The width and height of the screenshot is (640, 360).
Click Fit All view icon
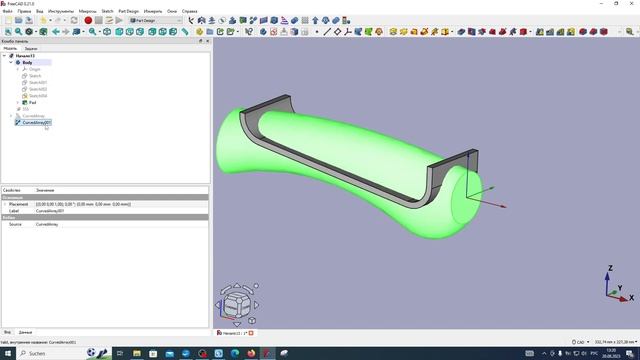[8, 32]
